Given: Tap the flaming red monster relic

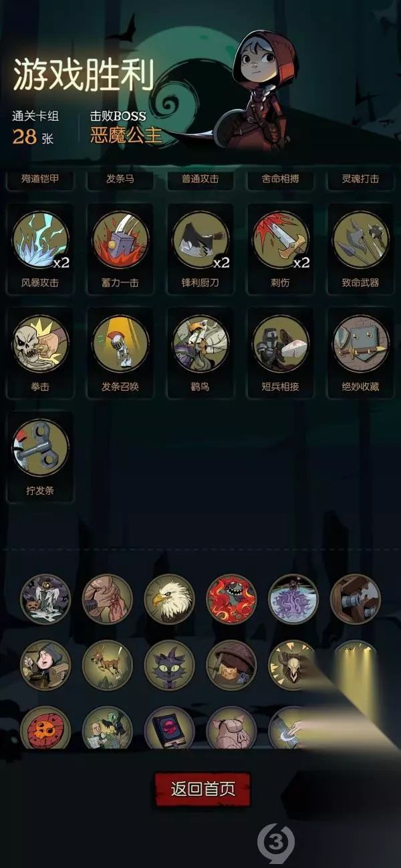Looking at the screenshot, I should pos(231,599).
